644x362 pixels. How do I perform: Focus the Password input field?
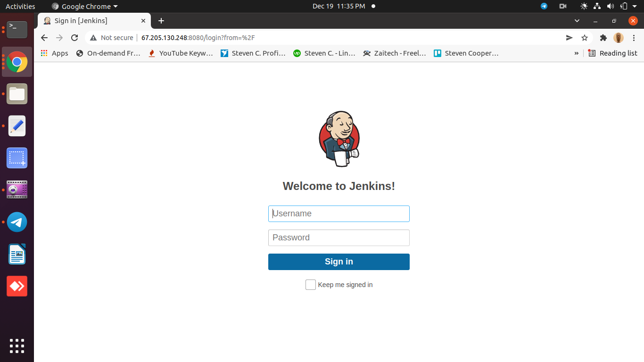coord(339,238)
